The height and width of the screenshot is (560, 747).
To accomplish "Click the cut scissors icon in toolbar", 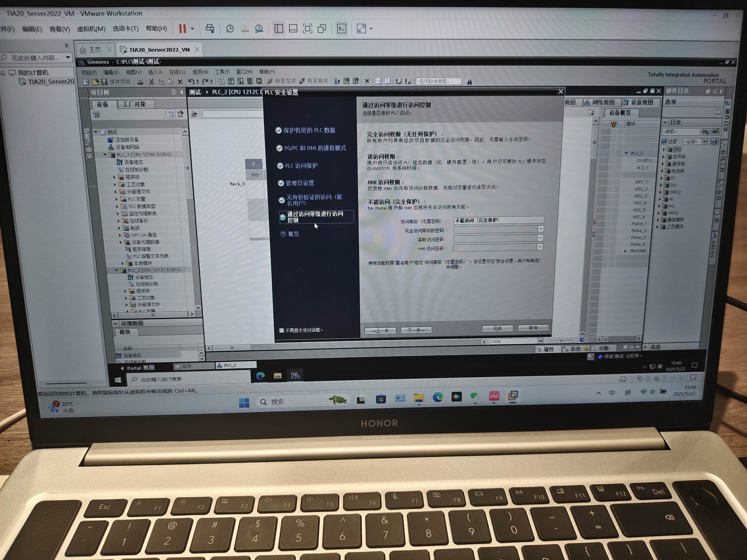I will pos(152,82).
